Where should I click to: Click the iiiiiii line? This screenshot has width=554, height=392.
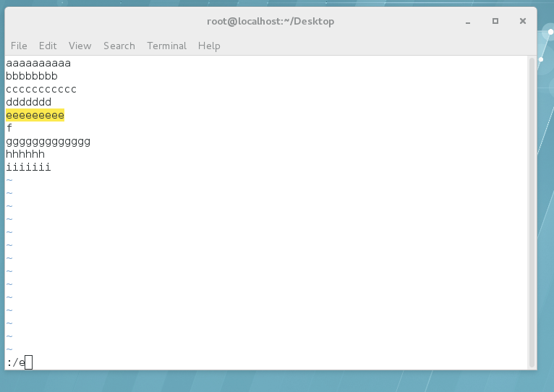[28, 167]
